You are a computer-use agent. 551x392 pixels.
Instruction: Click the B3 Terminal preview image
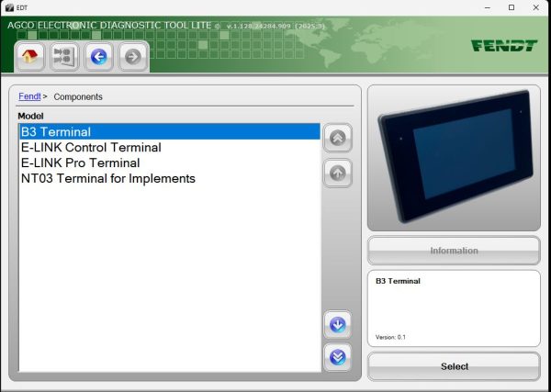coord(455,156)
